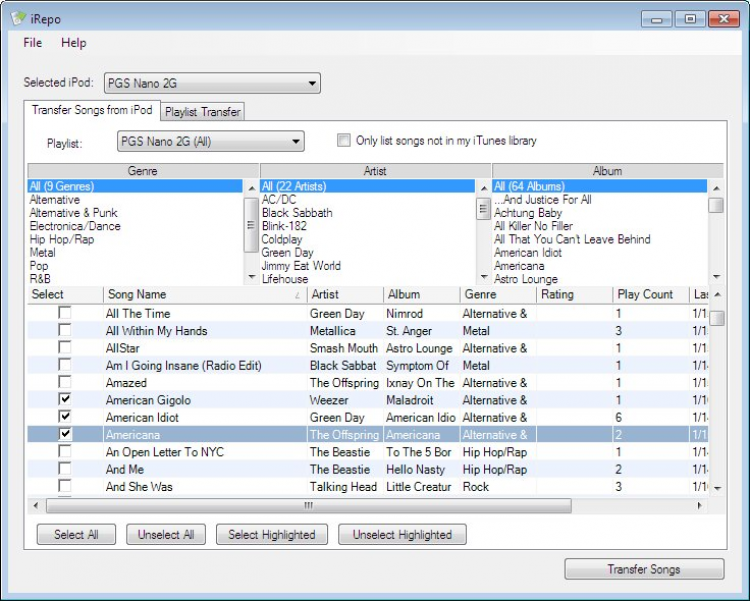Open the File menu
This screenshot has height=601, width=750.
[x=33, y=43]
